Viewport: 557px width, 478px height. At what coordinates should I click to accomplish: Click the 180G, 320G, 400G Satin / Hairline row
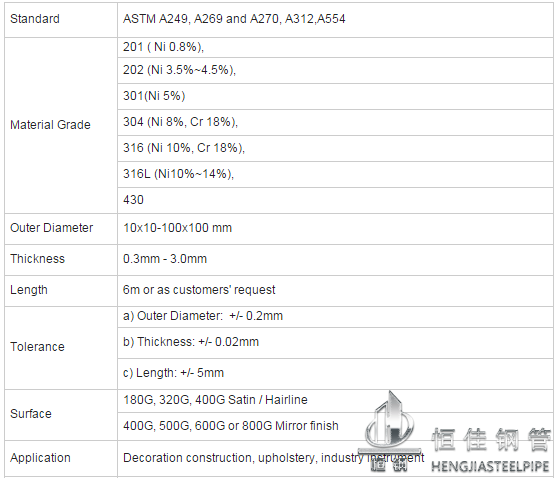click(x=335, y=400)
